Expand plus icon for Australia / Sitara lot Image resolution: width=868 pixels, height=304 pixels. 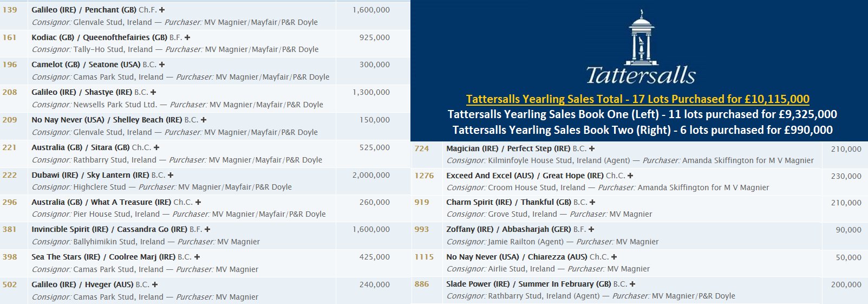pos(156,148)
